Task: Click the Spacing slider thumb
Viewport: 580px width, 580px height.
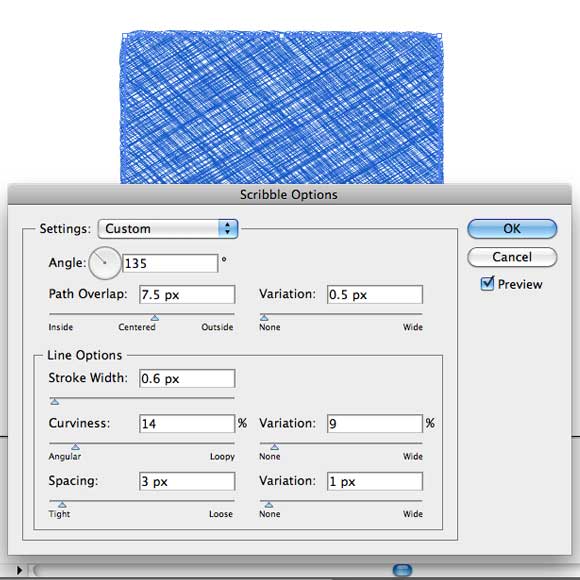Action: pyautogui.click(x=62, y=505)
